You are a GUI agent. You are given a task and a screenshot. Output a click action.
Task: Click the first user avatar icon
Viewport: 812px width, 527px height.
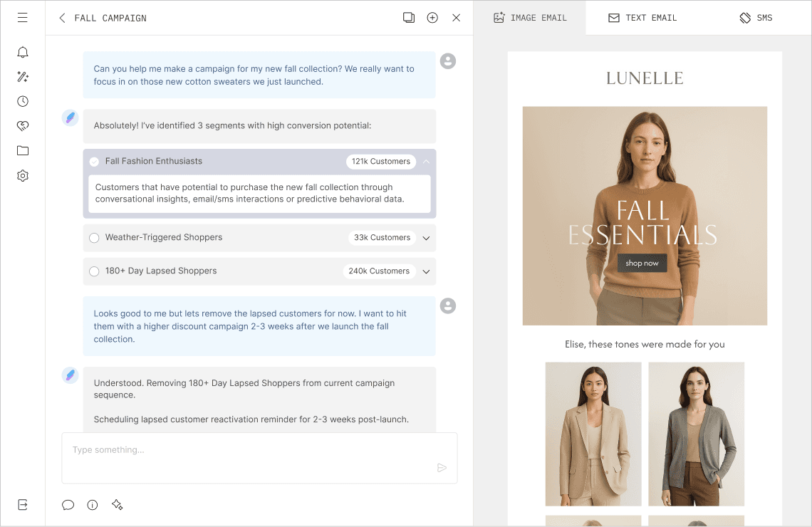click(x=448, y=61)
